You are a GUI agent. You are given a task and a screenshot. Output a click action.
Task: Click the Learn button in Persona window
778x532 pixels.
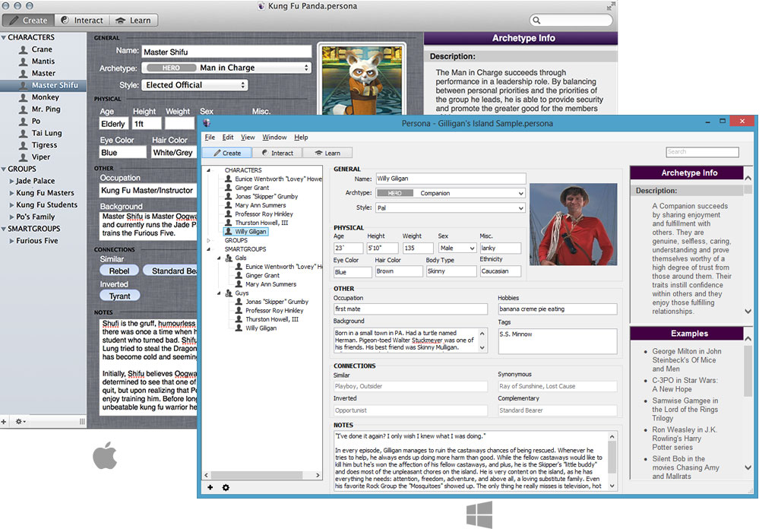point(327,153)
